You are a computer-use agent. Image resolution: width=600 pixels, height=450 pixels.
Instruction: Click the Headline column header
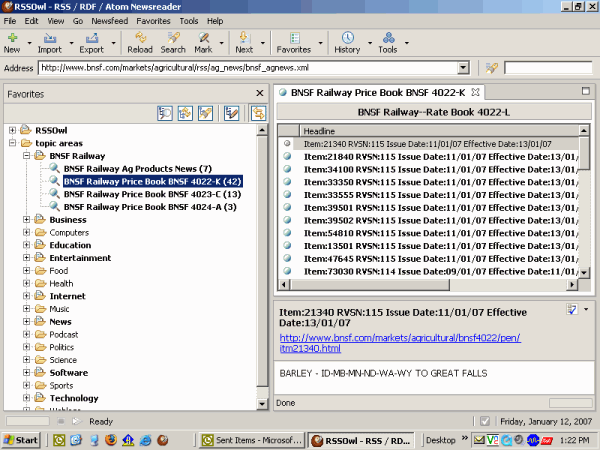439,131
